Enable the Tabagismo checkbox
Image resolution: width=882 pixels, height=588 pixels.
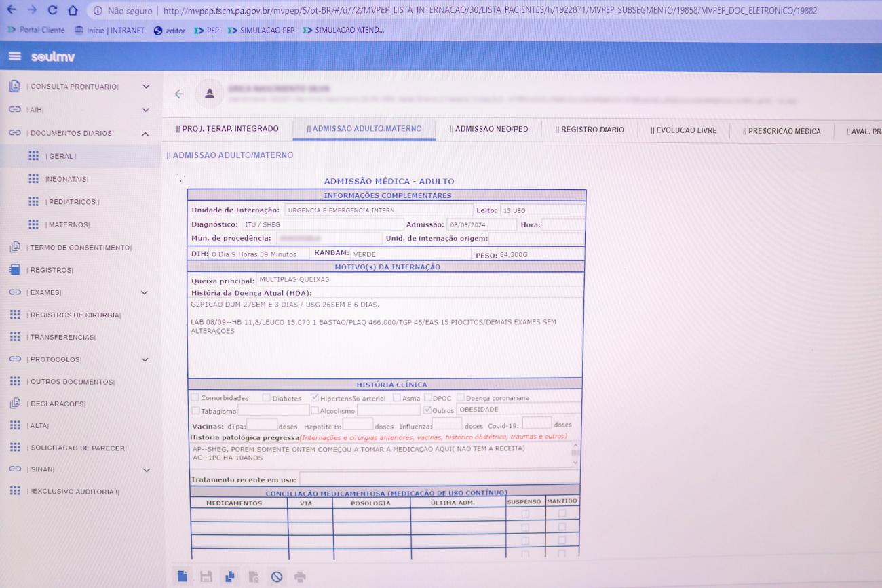(x=195, y=410)
